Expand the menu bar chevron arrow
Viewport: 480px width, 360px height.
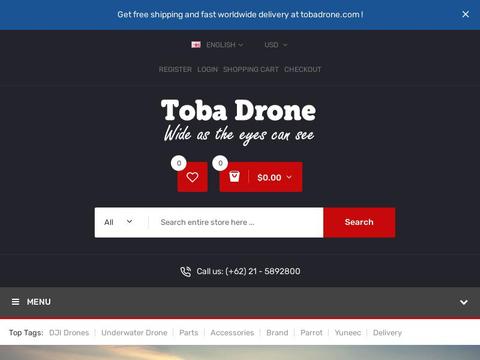tap(464, 302)
